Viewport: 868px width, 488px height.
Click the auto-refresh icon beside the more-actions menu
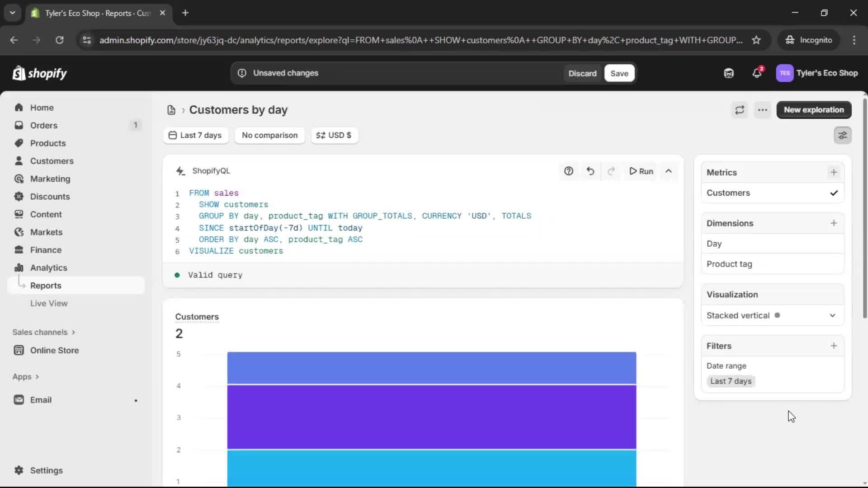pos(740,110)
